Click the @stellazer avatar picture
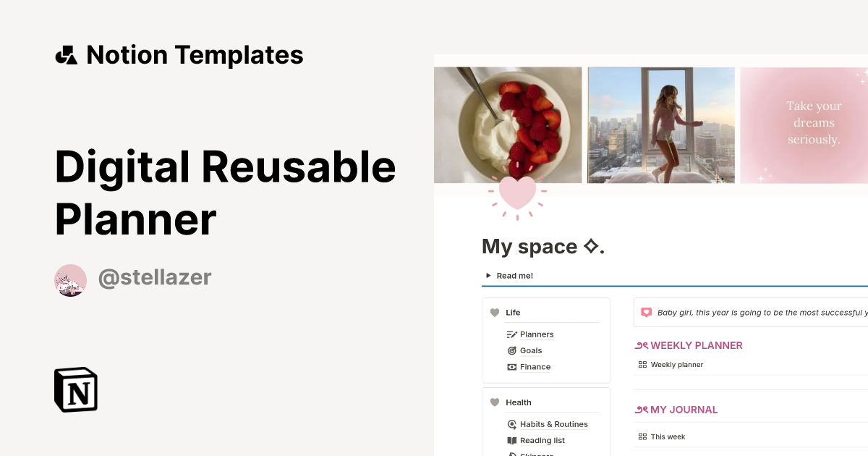868x456 pixels. coord(70,279)
